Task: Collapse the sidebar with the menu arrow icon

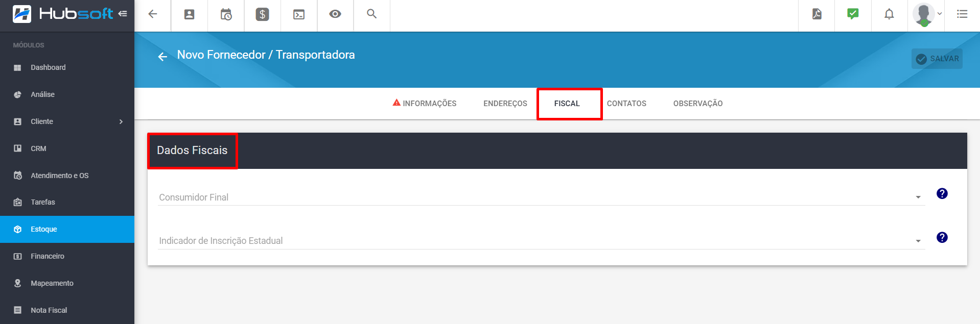Action: pos(123,14)
